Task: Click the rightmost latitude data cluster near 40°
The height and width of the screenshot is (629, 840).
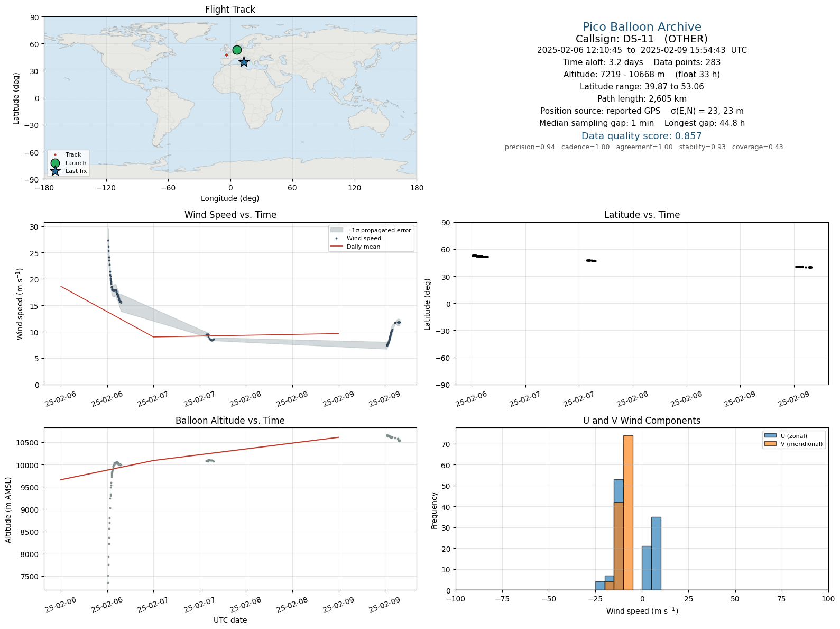Action: point(804,267)
